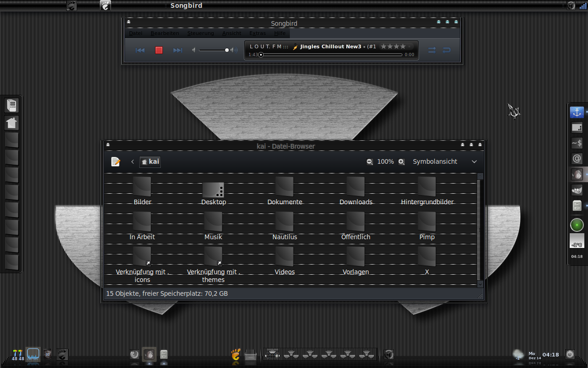Launch the anchor dock icon
588x368 pixels.
pos(577,112)
